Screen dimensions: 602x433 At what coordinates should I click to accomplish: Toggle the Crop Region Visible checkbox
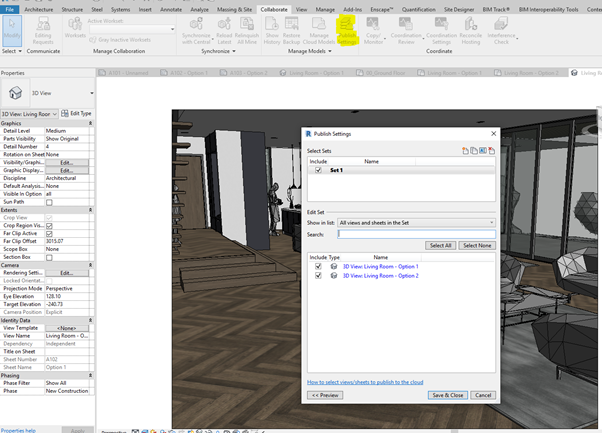49,226
